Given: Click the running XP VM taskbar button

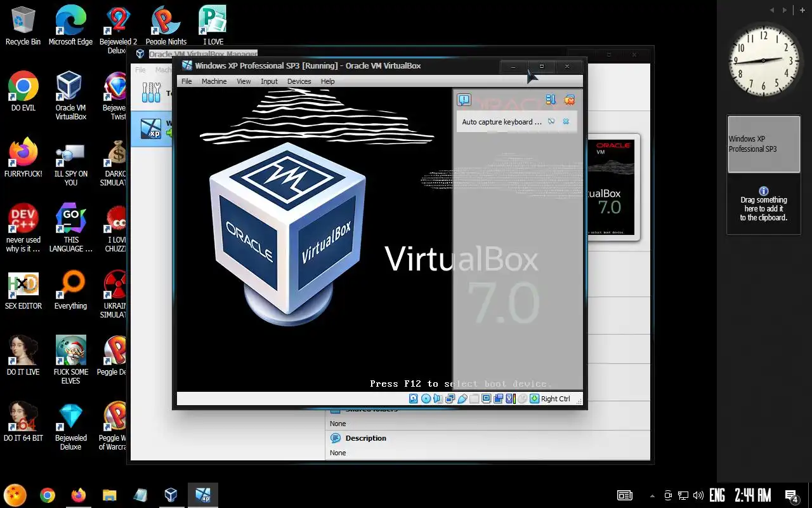Looking at the screenshot, I should (x=202, y=495).
